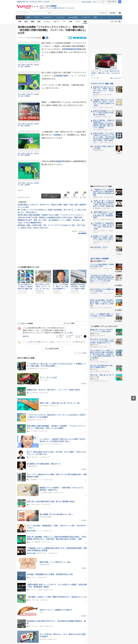Share the comment via X icon
This screenshot has height=644, width=138.
coord(85,336)
